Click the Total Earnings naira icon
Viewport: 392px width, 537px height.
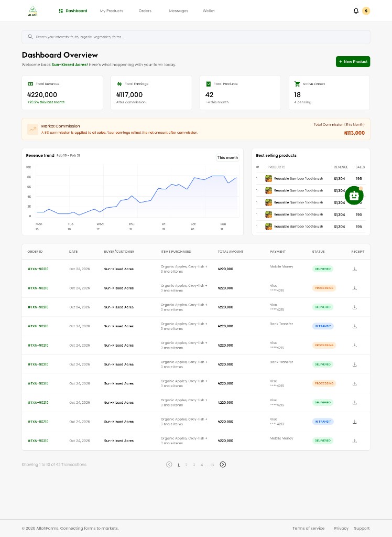click(119, 84)
